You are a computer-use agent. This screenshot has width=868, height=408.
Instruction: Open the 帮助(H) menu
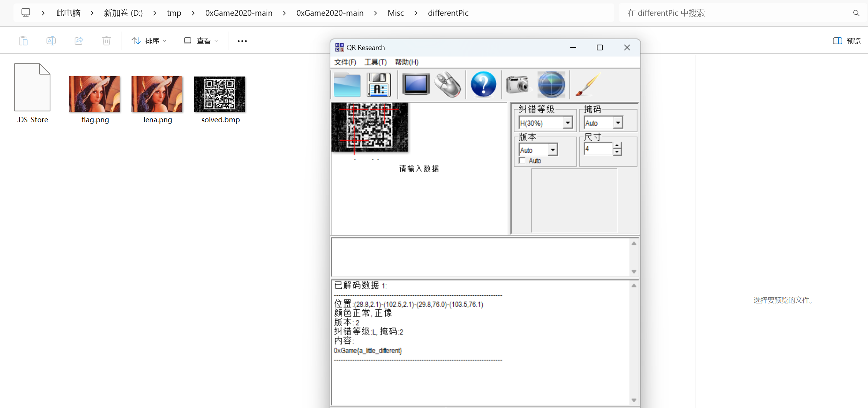(407, 62)
